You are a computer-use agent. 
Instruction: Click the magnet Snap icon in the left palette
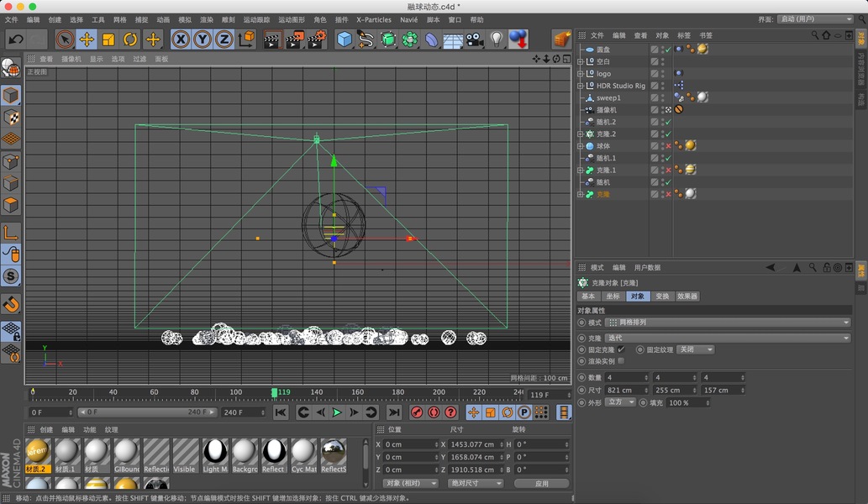coord(11,304)
